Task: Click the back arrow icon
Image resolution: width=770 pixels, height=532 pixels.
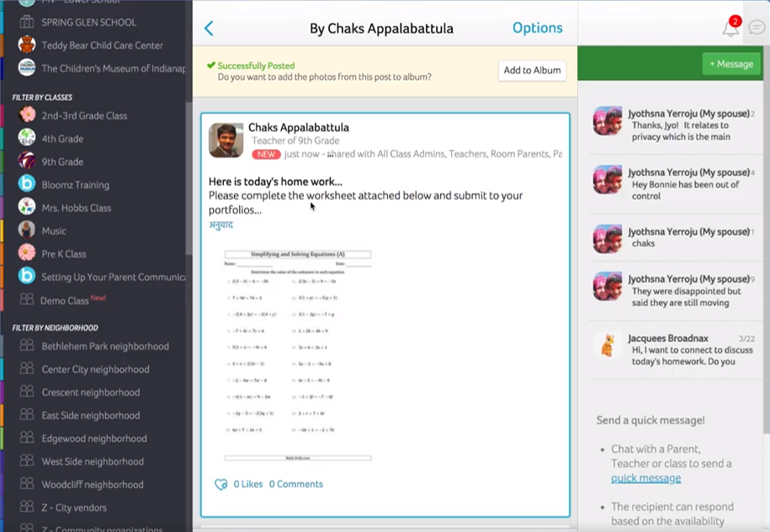Action: [209, 29]
